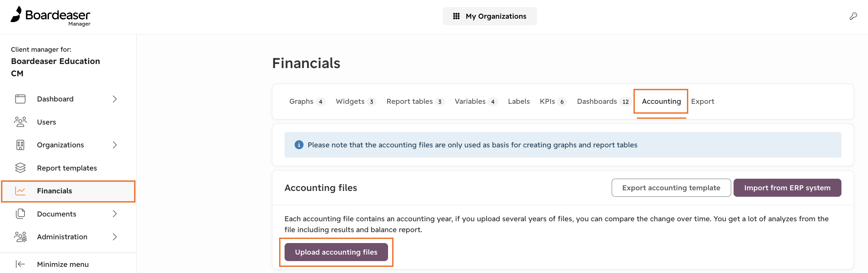Click the Dashboard calendar icon
This screenshot has height=273, width=868.
pos(20,99)
